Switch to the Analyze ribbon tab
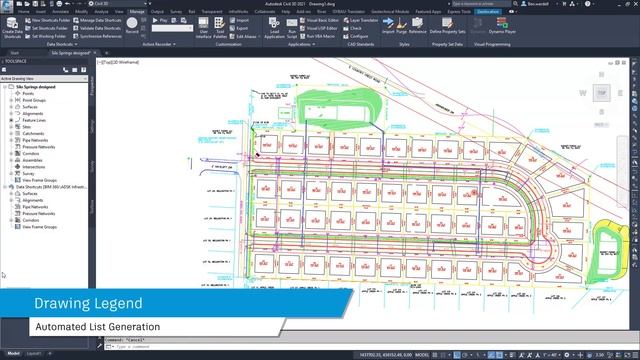This screenshot has height=360, width=640. (101, 11)
